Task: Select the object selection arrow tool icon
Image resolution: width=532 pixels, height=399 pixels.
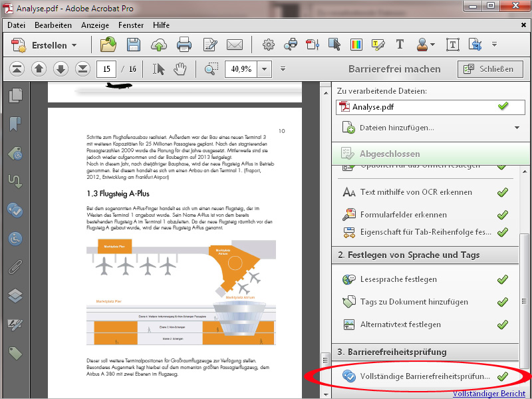Action: pos(334,45)
